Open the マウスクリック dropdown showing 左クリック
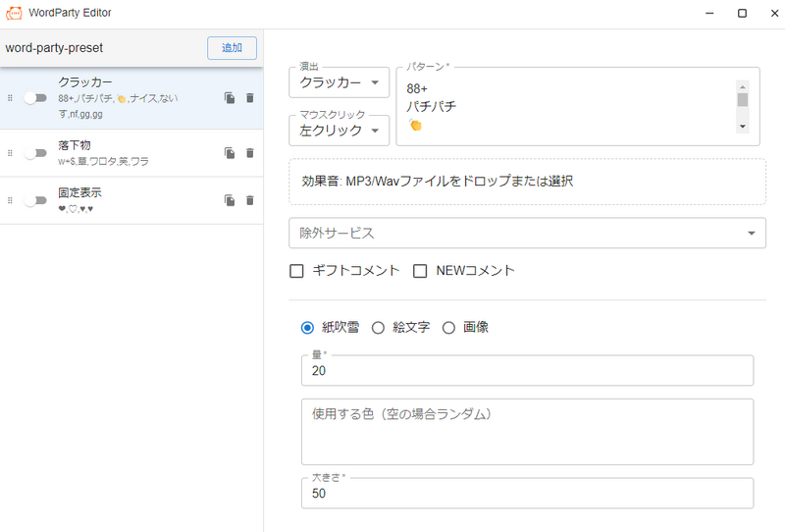Viewport: 785px width, 532px height. pyautogui.click(x=339, y=131)
